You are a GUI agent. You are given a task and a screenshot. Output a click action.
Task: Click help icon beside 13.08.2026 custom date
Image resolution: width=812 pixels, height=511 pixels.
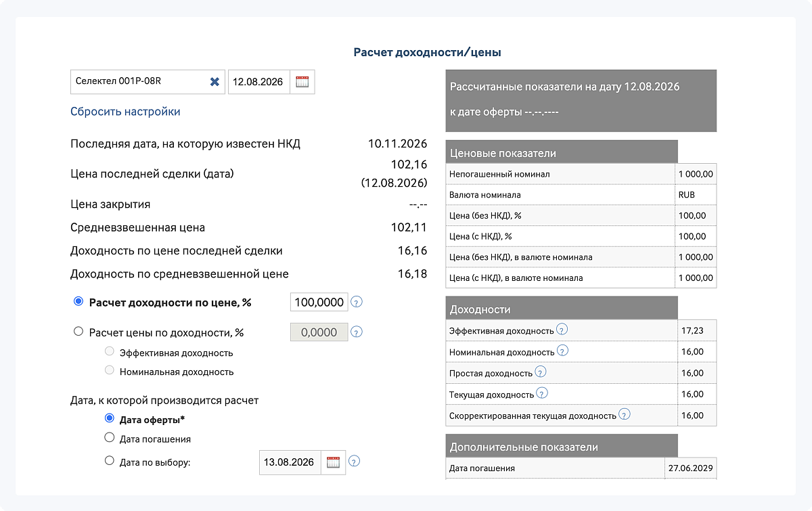pos(354,462)
